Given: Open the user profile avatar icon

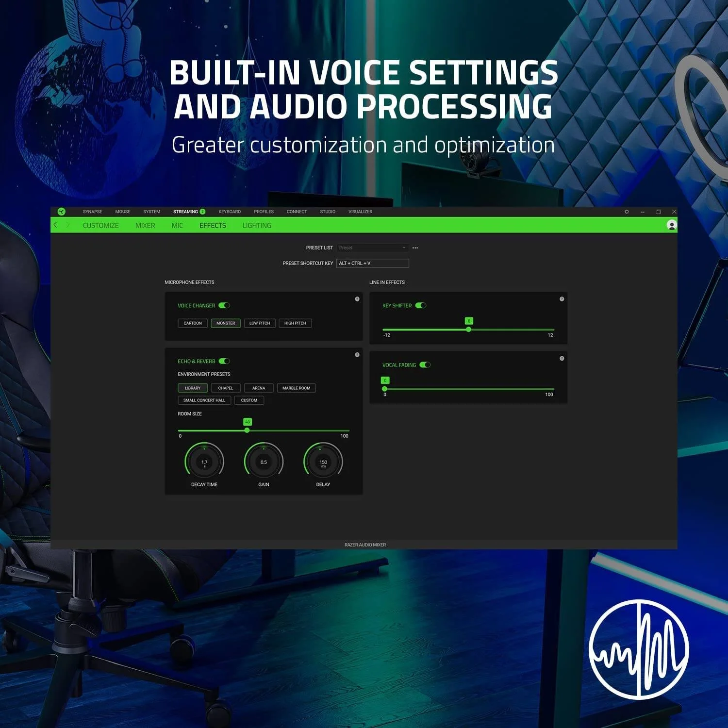Looking at the screenshot, I should [x=672, y=225].
